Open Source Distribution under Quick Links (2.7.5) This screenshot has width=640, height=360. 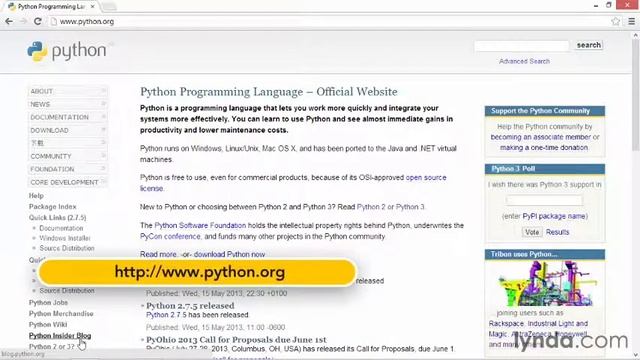click(x=67, y=248)
